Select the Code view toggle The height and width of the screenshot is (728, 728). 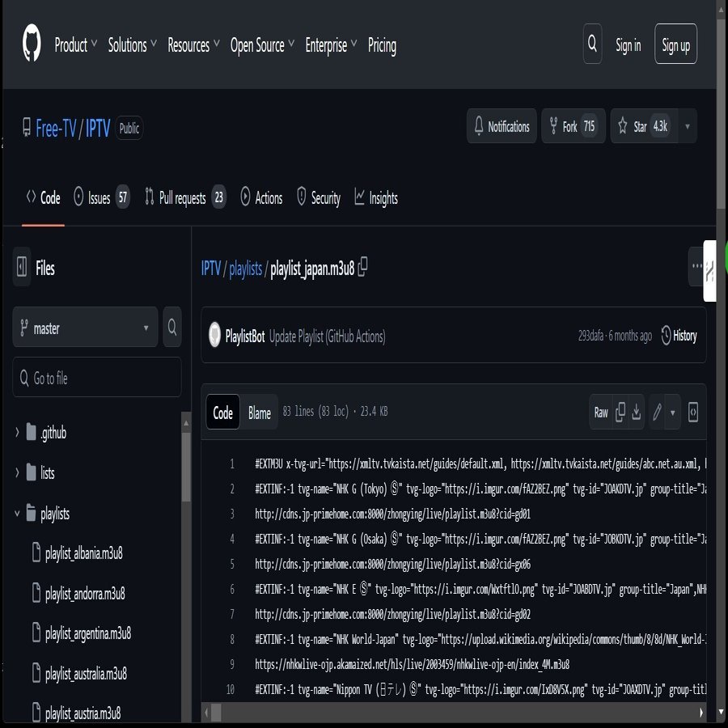[x=223, y=412]
